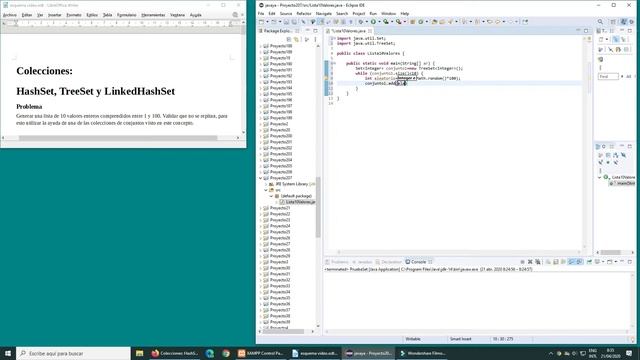Screen dimensions: 640x360
Task: Click the green Run button in Eclipse toolbar
Action: point(373,22)
